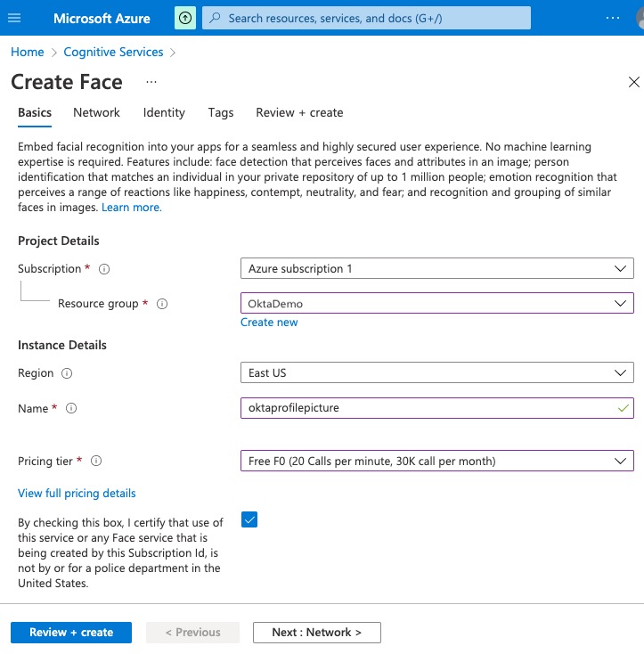Click the Pricing tier info icon
The image size is (644, 654).
coord(96,462)
